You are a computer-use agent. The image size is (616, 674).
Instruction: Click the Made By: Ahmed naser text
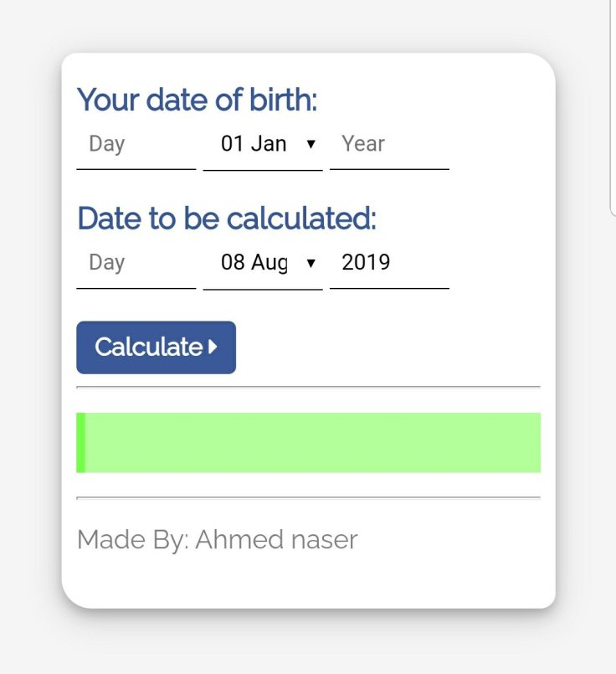click(x=217, y=540)
